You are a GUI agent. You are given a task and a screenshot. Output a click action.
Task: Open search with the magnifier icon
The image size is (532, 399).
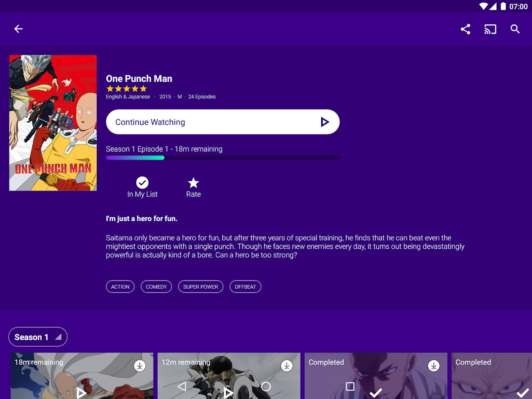[515, 29]
